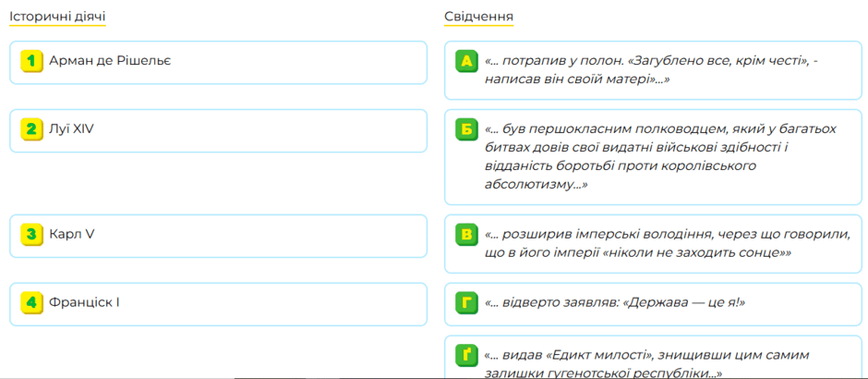Click the green letter Ґ badge
This screenshot has width=868, height=379.
466,355
